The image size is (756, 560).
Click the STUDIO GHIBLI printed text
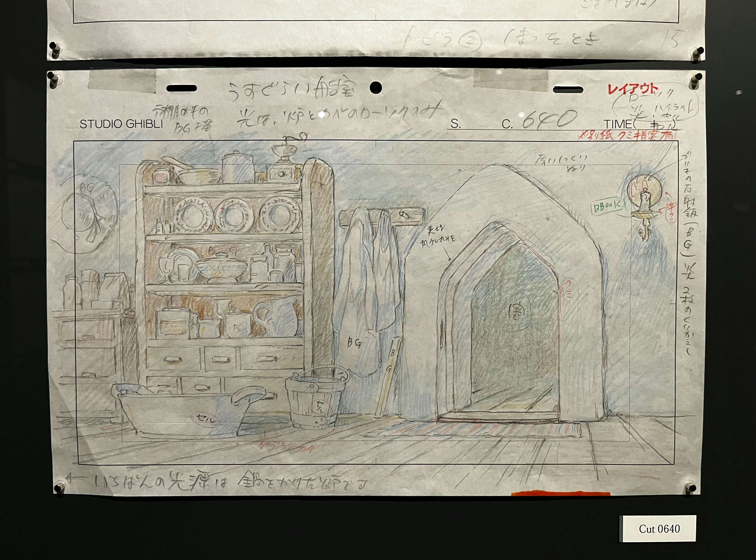(121, 124)
